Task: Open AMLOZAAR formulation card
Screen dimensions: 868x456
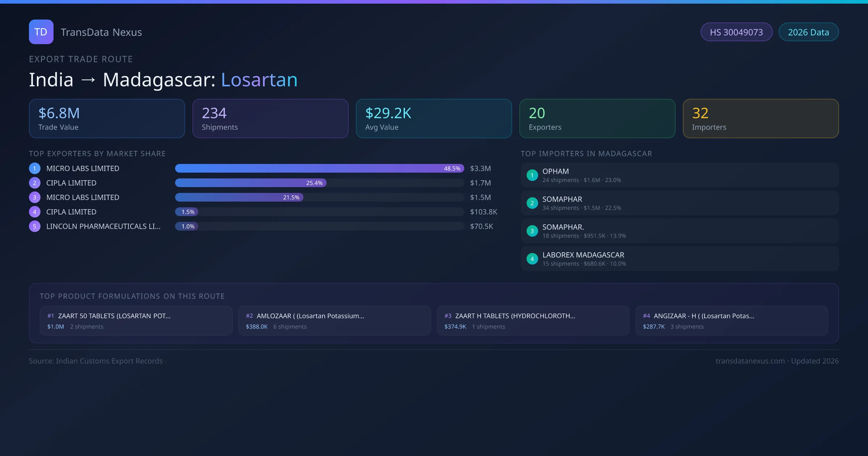Action: point(335,321)
